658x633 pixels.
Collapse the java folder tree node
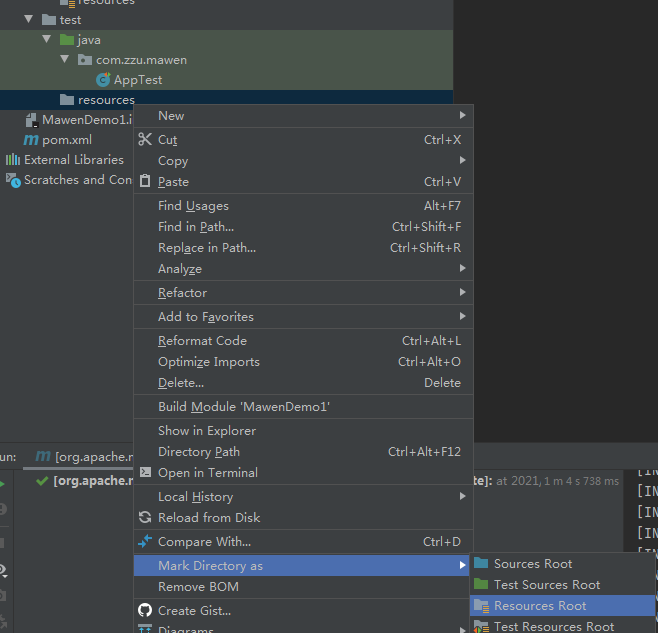[47, 39]
